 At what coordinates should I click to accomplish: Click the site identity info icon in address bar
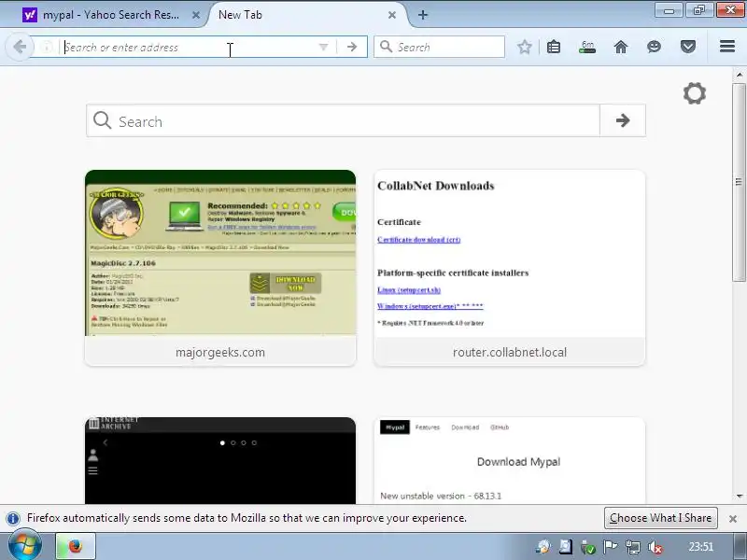click(47, 47)
